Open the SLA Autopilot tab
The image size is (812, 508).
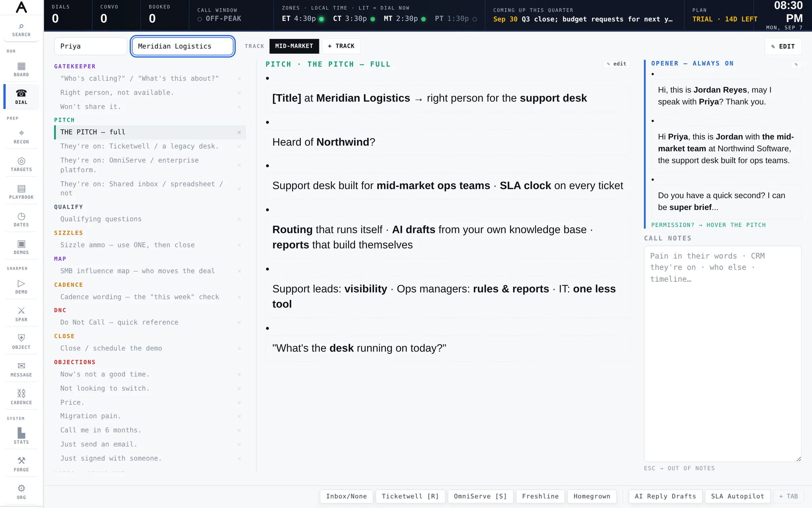(738, 496)
